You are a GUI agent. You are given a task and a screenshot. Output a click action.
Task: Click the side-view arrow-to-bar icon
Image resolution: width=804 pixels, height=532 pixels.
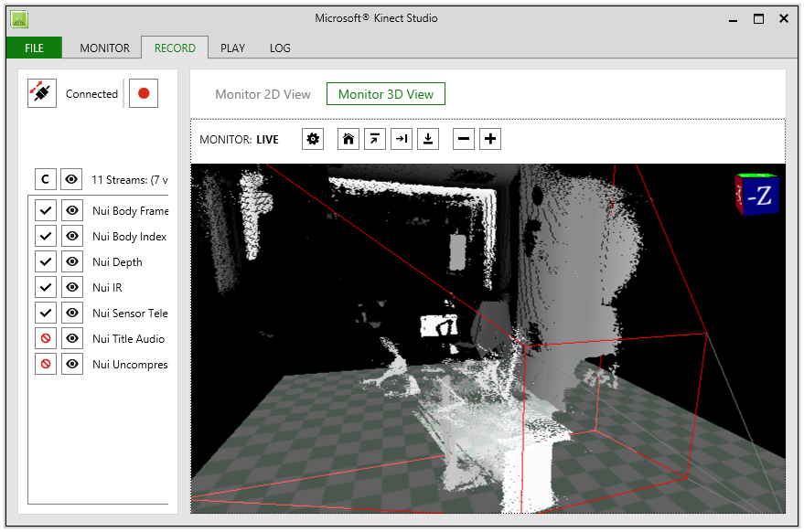coord(402,139)
